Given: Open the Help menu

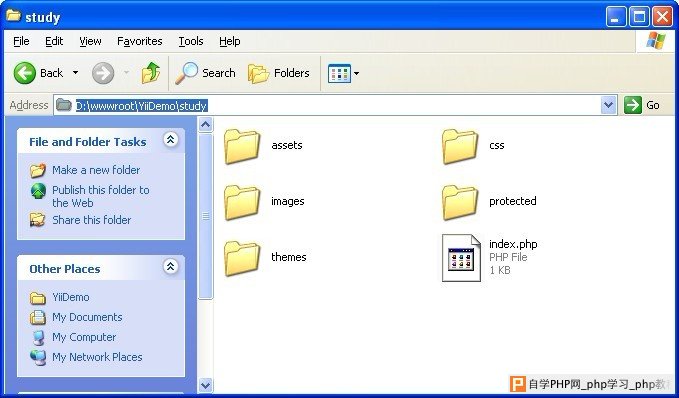Looking at the screenshot, I should (x=230, y=41).
